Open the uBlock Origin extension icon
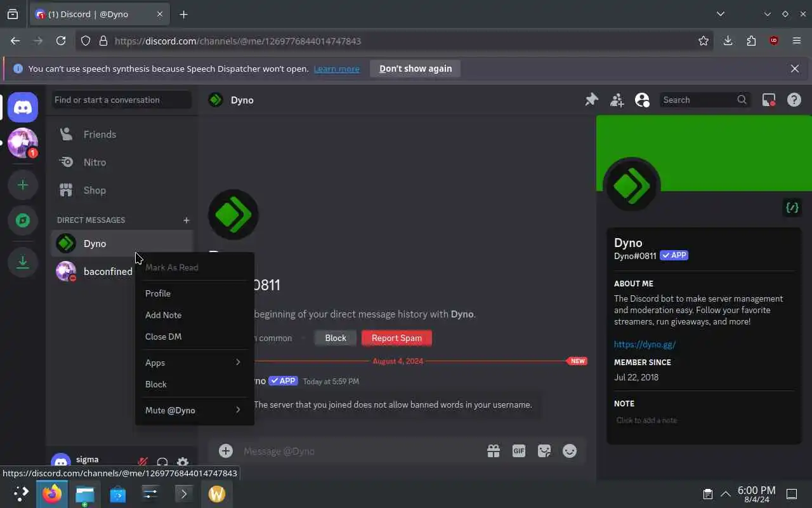This screenshot has height=508, width=812. click(x=774, y=41)
